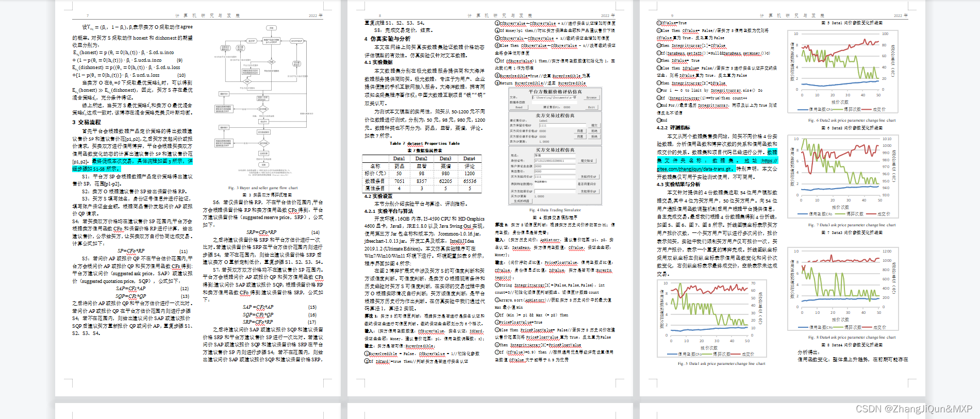Image resolution: width=980 pixels, height=419 pixels.
Task: Click table cell '65536' in Table 7
Action: pos(470,181)
